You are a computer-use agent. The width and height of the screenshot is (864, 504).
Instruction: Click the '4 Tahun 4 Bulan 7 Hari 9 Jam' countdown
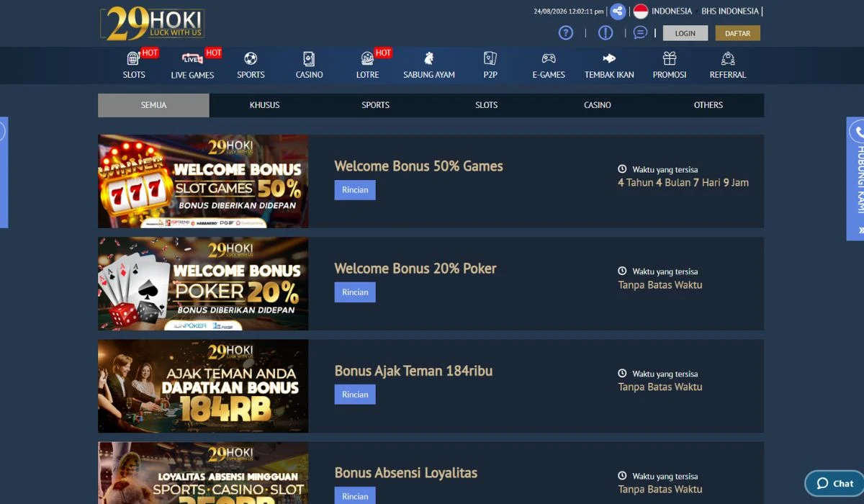click(683, 183)
